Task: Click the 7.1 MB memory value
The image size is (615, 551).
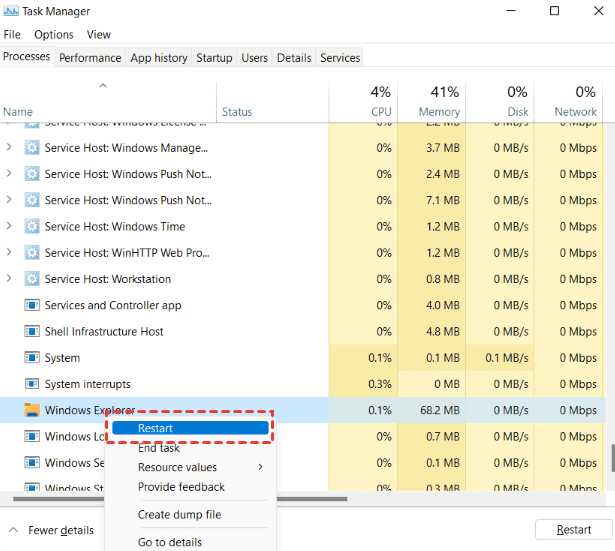Action: click(443, 200)
